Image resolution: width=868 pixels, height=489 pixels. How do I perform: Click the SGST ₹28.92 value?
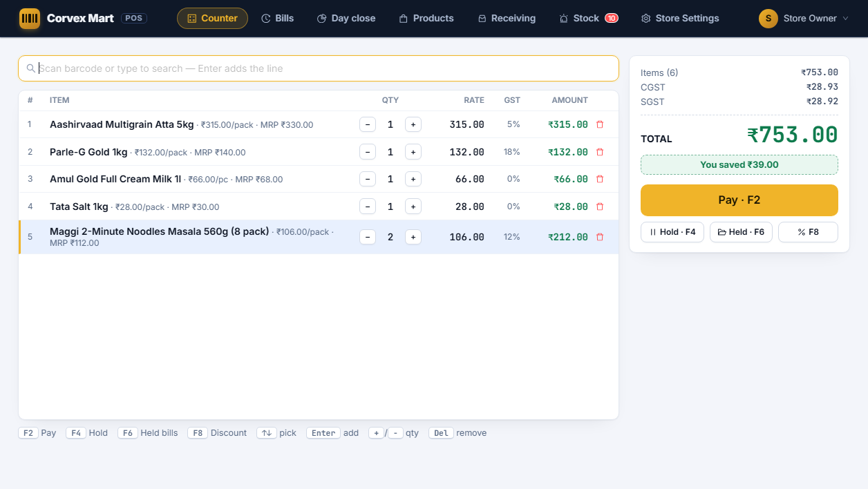click(x=822, y=102)
